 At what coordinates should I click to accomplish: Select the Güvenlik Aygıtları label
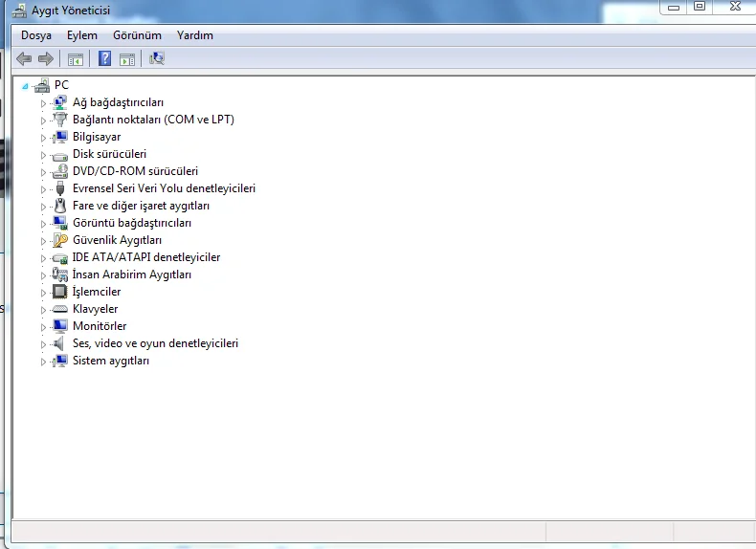[117, 240]
